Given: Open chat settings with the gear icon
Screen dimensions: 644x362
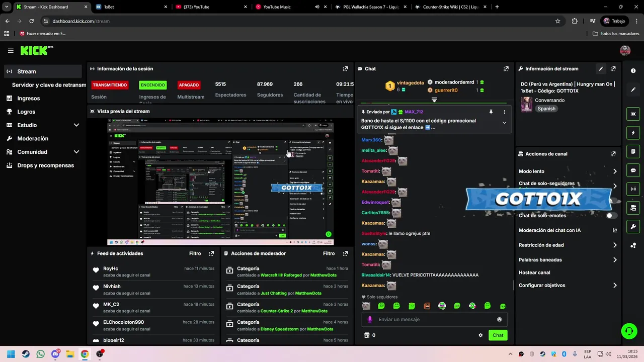Looking at the screenshot, I should tap(480, 335).
